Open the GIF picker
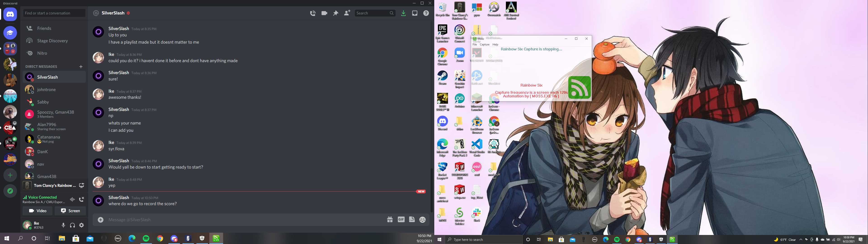 point(401,220)
